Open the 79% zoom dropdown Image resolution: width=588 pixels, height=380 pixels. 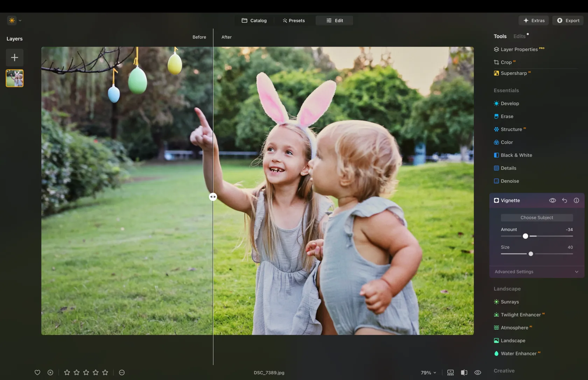(x=428, y=373)
